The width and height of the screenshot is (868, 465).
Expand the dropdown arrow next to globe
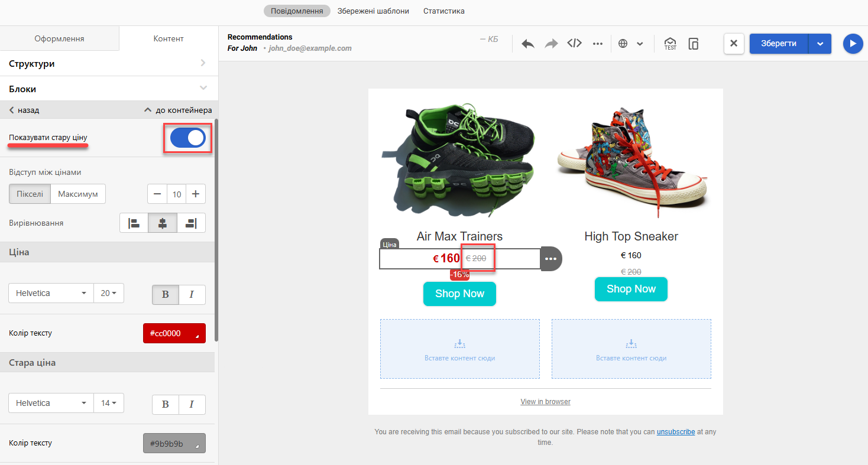[640, 44]
